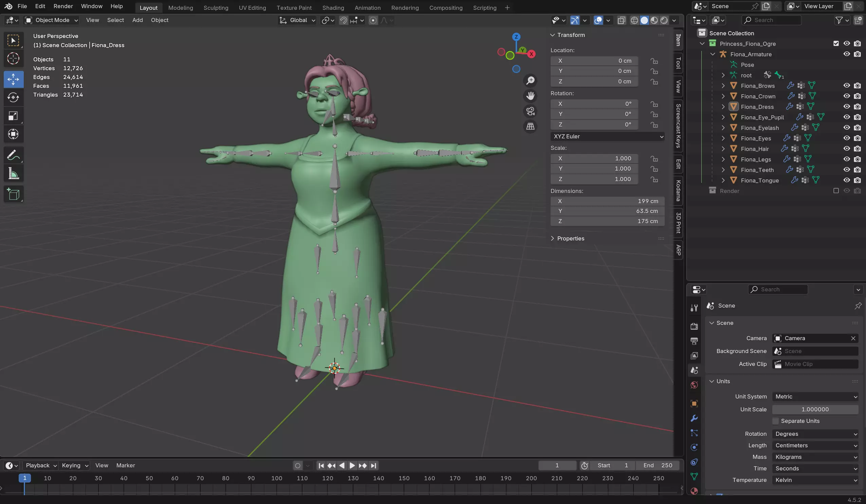This screenshot has height=504, width=866.
Task: Hide Fiona_Dress in viewport
Action: coord(846,107)
